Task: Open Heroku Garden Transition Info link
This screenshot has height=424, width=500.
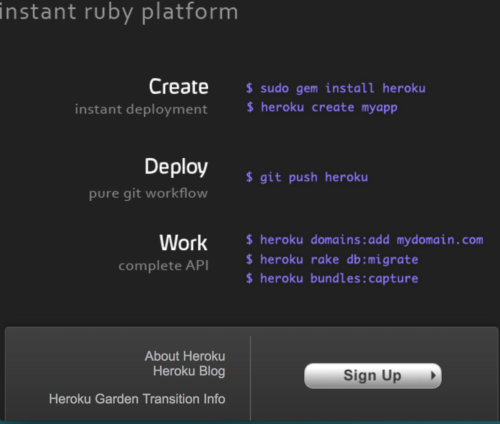Action: [137, 399]
